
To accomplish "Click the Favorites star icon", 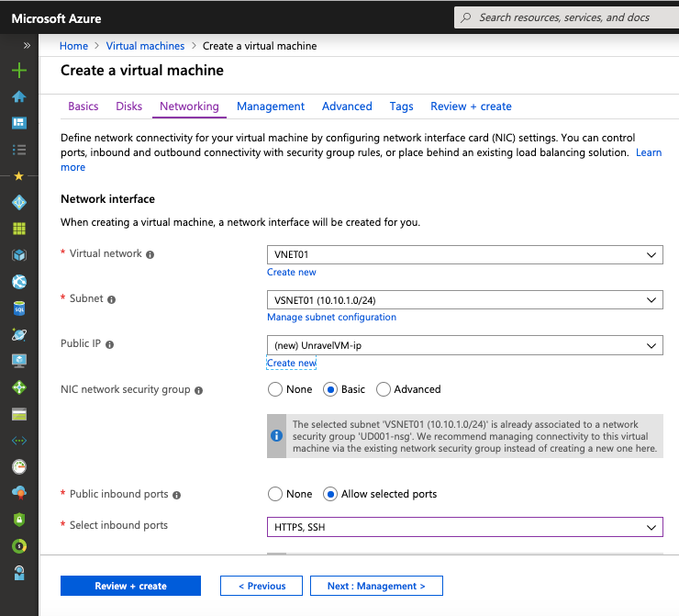I will (19, 176).
